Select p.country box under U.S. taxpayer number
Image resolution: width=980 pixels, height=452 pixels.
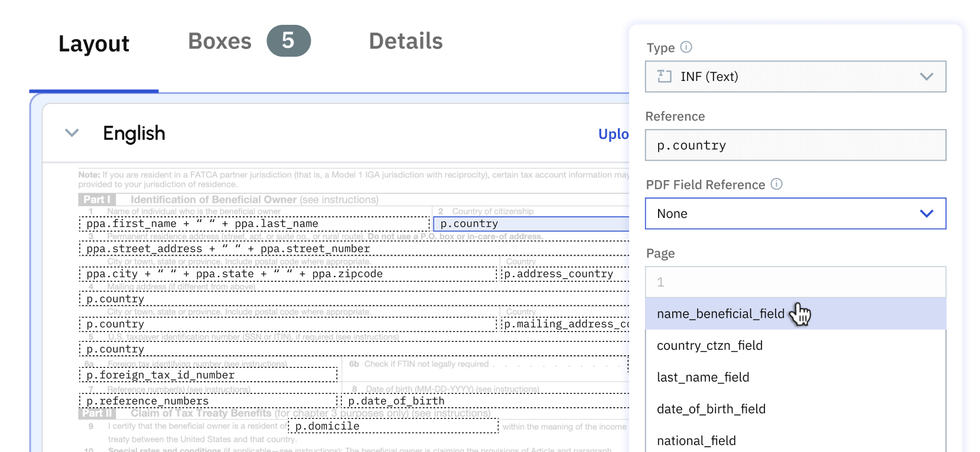(x=354, y=349)
